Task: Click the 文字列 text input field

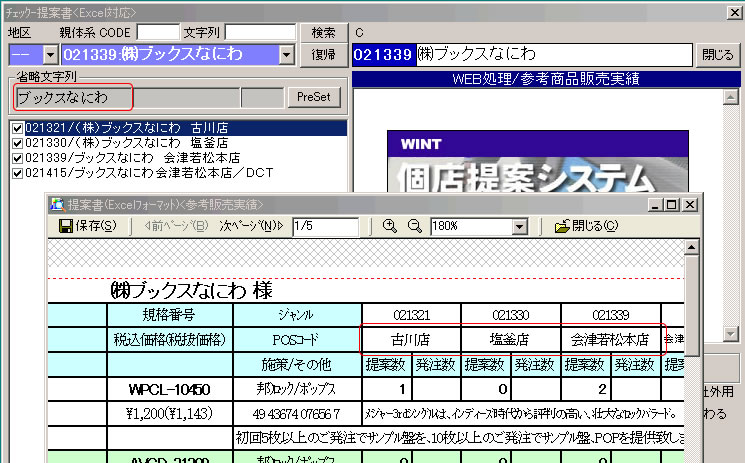Action: 260,32
